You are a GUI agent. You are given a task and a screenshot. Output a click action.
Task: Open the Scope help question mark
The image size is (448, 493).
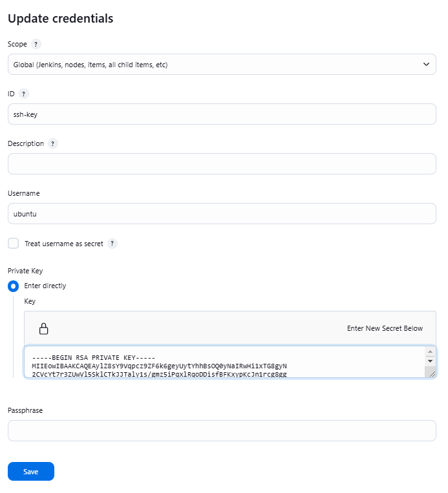click(36, 44)
